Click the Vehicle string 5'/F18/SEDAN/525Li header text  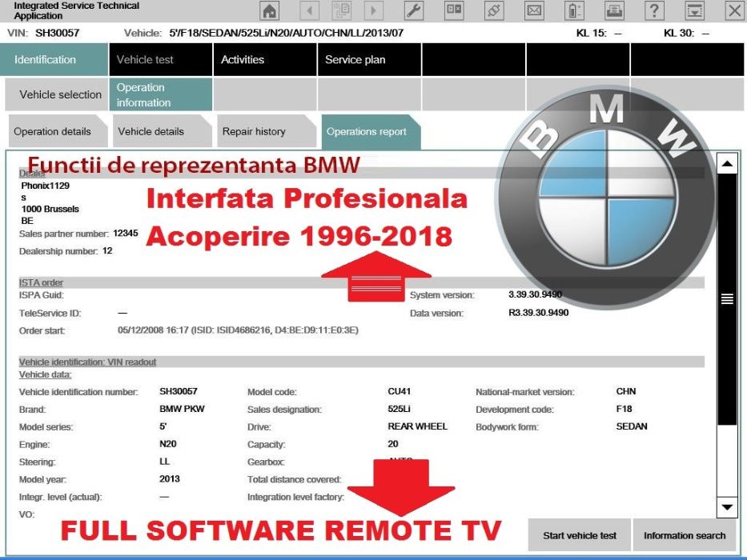point(287,33)
